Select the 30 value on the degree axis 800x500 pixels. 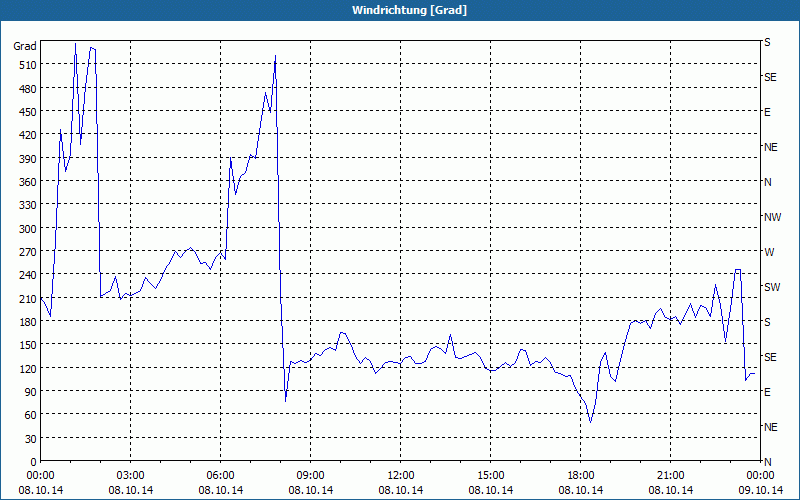(31, 439)
